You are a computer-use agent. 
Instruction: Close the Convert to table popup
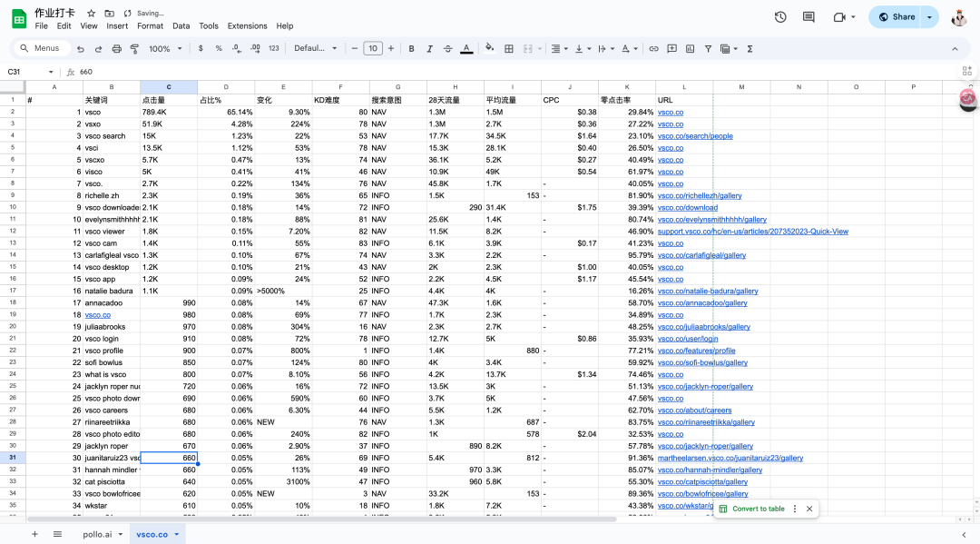809,509
